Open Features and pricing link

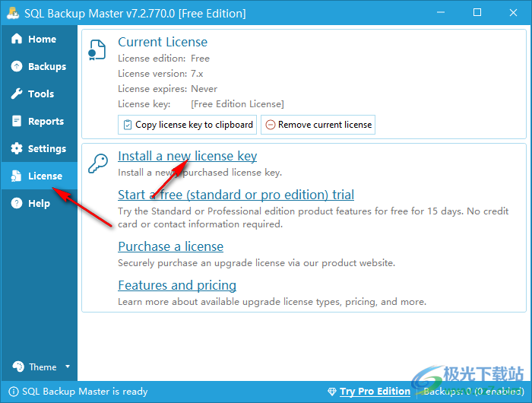click(x=177, y=286)
